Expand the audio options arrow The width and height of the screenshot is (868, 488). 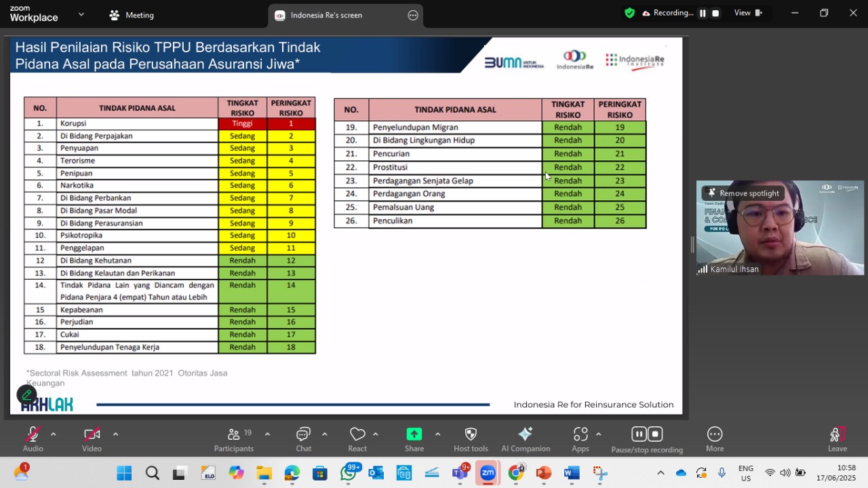pos(53,434)
